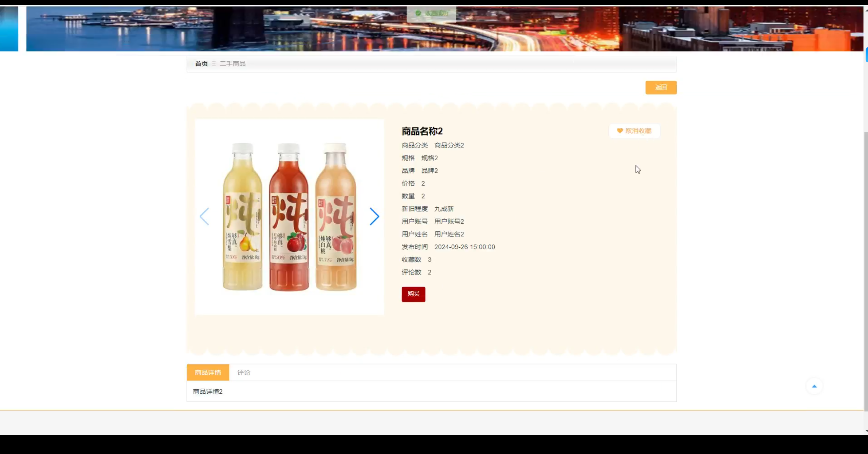868x454 pixels.
Task: Collapse the page using the top arrow control
Action: [x=814, y=386]
